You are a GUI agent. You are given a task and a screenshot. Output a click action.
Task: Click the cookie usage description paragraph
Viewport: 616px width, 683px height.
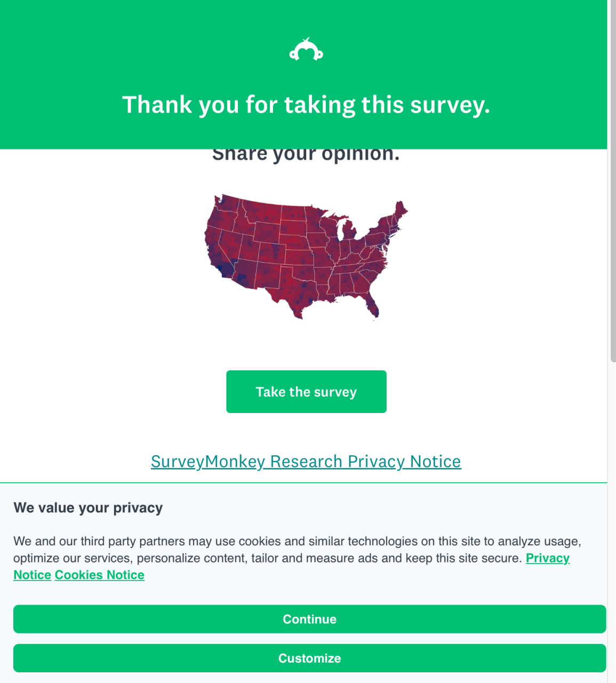point(267,550)
